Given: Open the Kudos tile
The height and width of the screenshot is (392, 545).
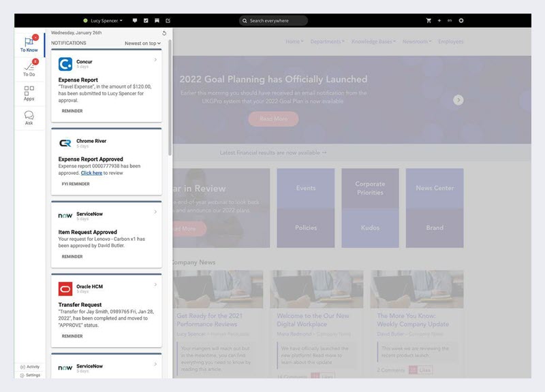Looking at the screenshot, I should pos(370,228).
